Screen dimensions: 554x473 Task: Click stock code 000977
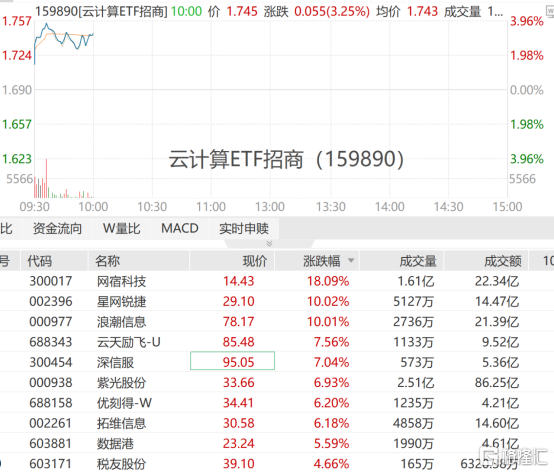pos(51,322)
